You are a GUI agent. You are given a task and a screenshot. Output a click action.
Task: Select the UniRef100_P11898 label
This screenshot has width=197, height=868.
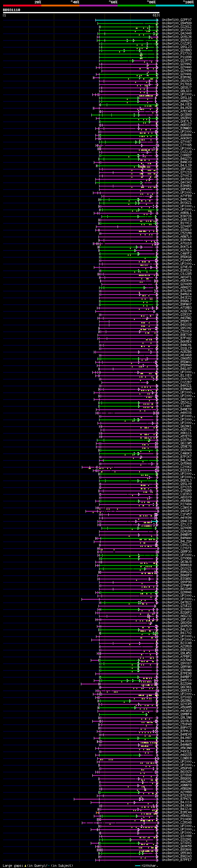177,57
